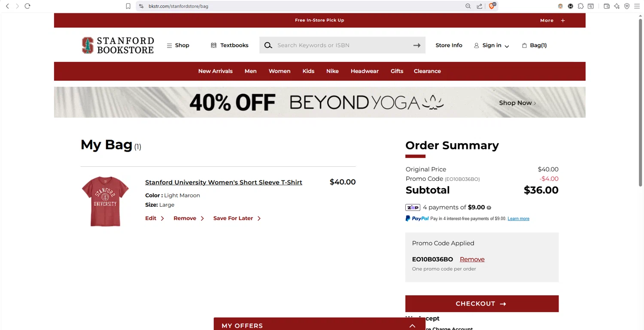
Task: Click the 40% OFF Beyond Yoga banner
Action: [x=319, y=102]
